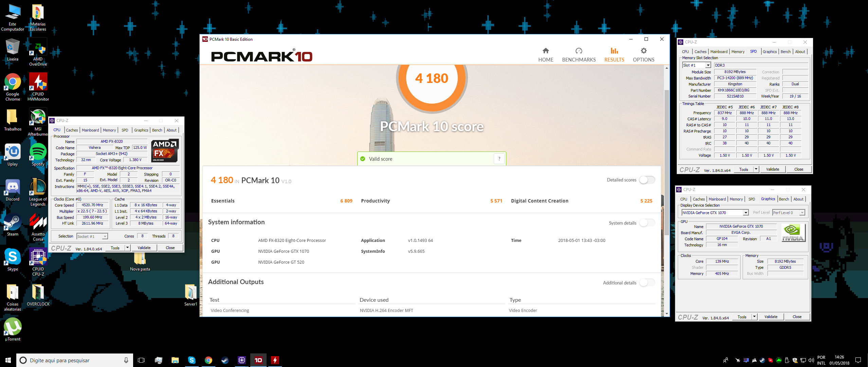Toggle System details switch
The image size is (868, 367).
click(647, 223)
